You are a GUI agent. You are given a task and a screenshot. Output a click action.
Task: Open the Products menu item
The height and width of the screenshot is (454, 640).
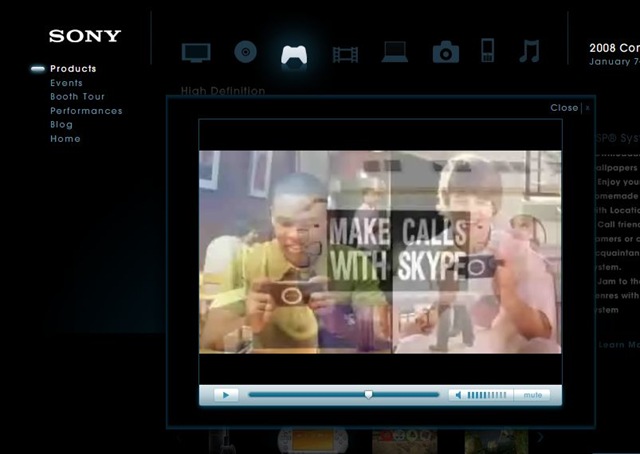73,69
